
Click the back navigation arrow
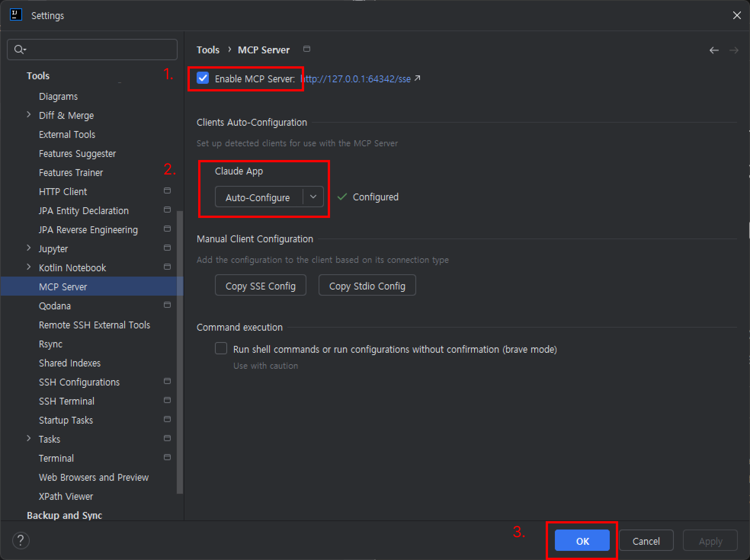(714, 50)
